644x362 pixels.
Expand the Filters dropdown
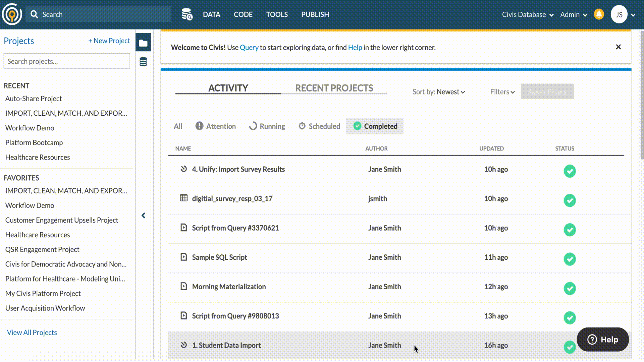coord(502,92)
